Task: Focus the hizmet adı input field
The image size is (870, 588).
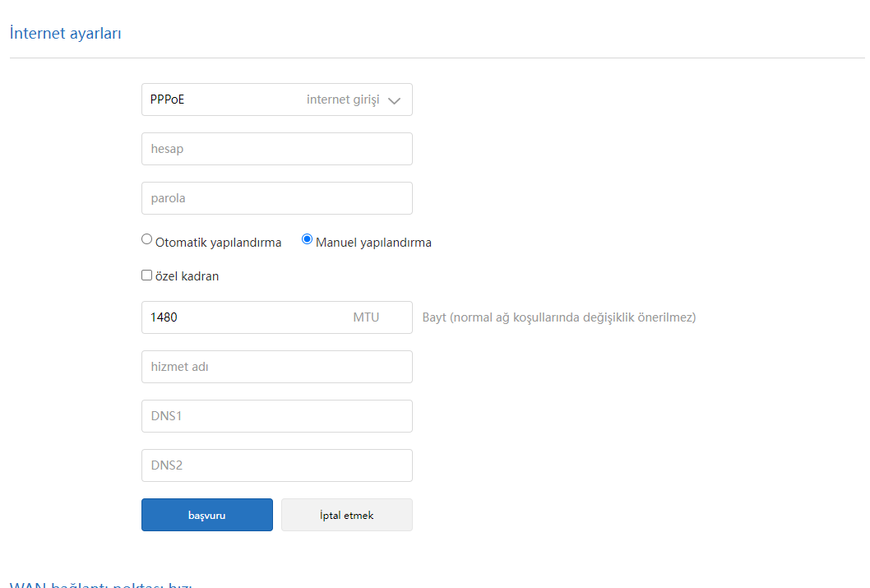Action: pos(277,367)
